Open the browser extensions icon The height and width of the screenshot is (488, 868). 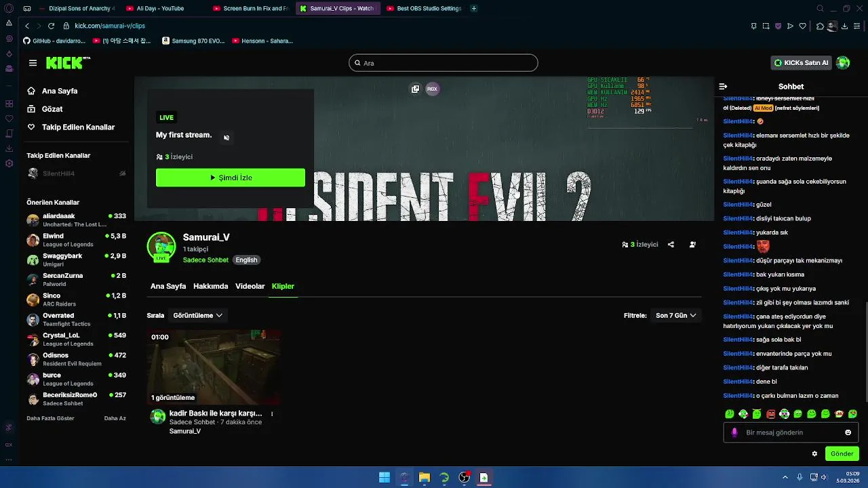(820, 26)
